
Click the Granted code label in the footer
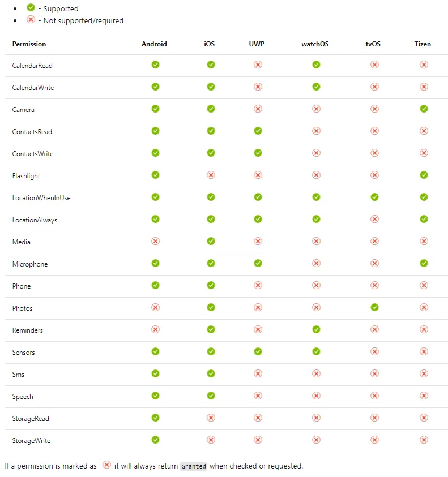tap(194, 466)
